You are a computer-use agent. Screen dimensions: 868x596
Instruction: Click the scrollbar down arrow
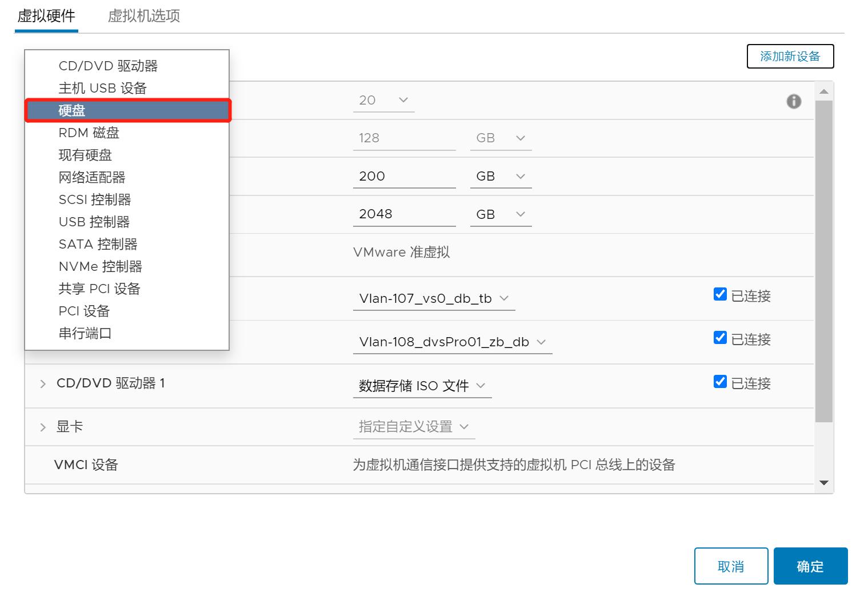click(x=823, y=483)
